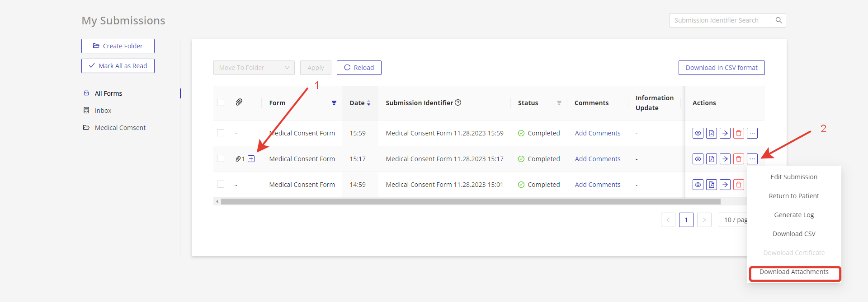868x302 pixels.
Task: Tick the select-all header checkbox
Action: [x=221, y=102]
